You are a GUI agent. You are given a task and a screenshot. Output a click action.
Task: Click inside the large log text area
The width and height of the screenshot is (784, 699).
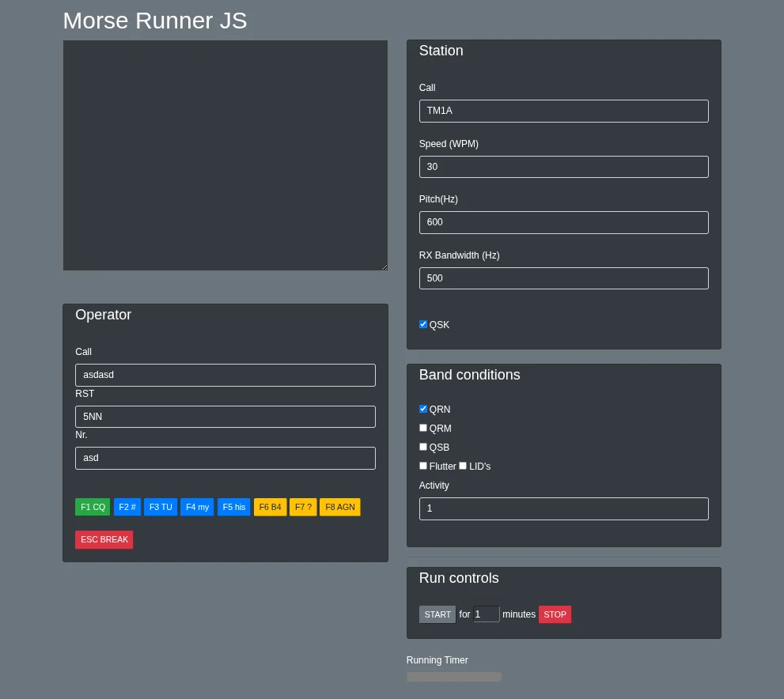225,156
